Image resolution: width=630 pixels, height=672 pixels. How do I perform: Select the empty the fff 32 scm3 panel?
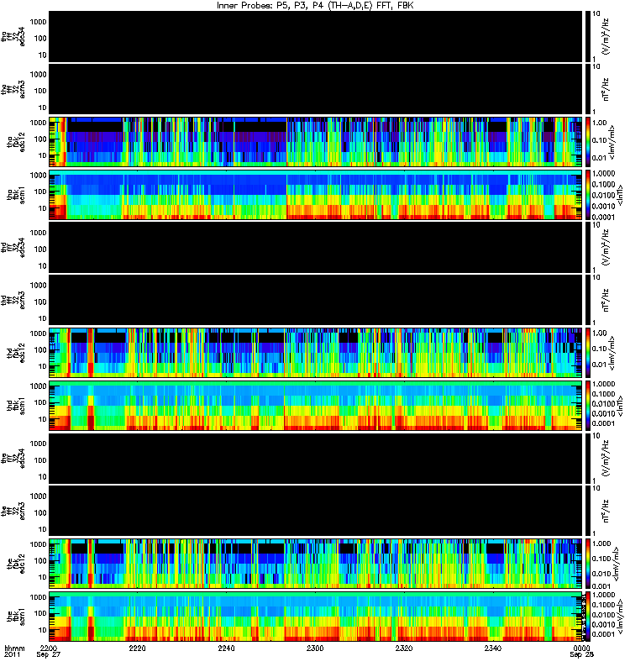point(316,511)
